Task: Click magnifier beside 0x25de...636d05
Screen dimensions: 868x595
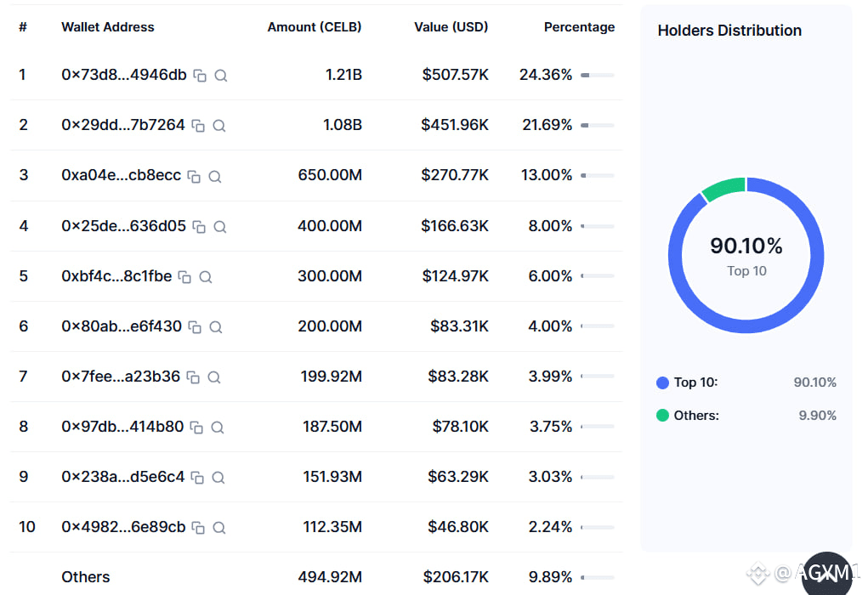Action: (220, 227)
